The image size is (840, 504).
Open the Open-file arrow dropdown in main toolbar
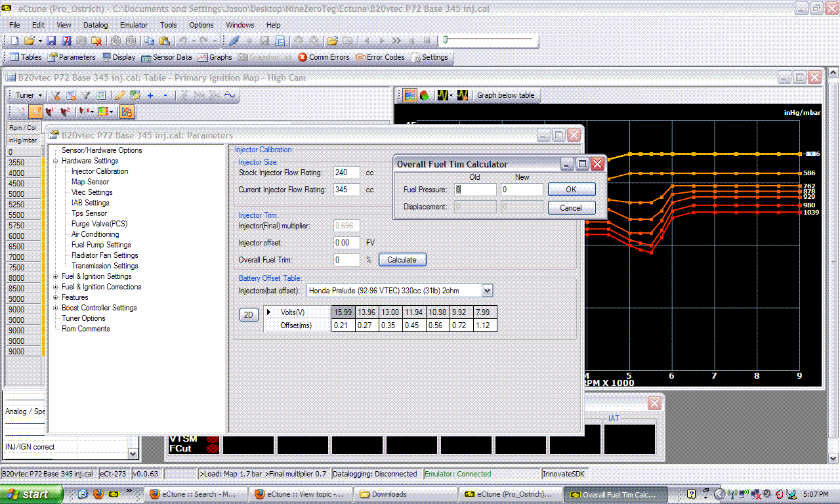(39, 41)
